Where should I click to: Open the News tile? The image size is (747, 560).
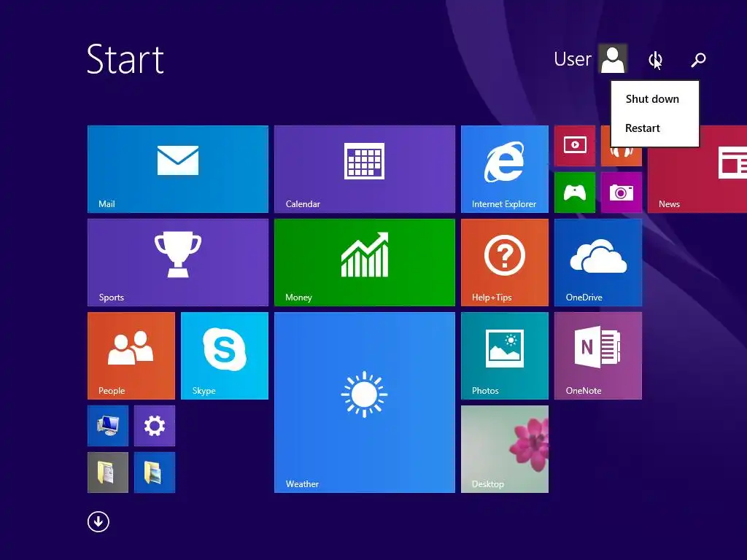coord(697,169)
